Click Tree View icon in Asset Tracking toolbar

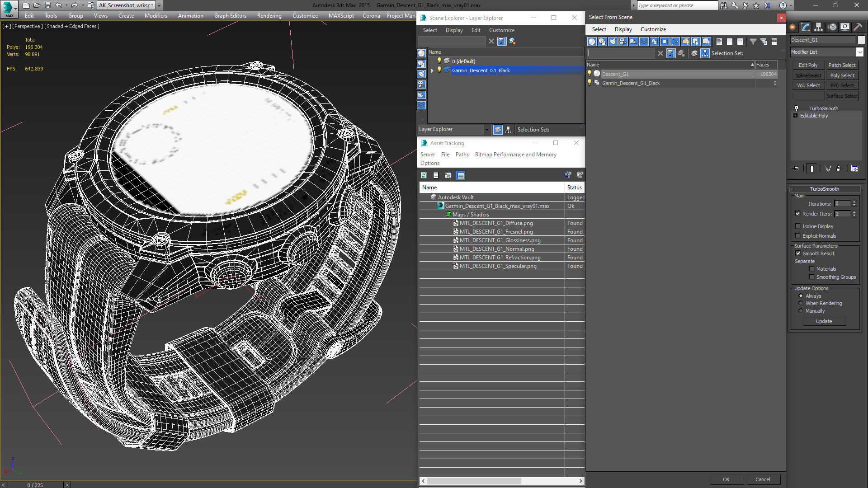[x=448, y=175]
